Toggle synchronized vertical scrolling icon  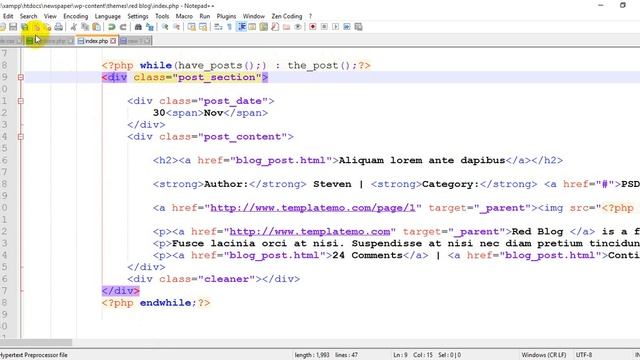[x=191, y=27]
